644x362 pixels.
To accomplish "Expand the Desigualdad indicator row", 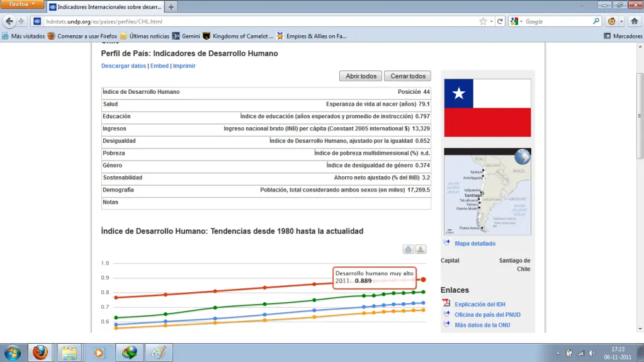I will pos(266,141).
